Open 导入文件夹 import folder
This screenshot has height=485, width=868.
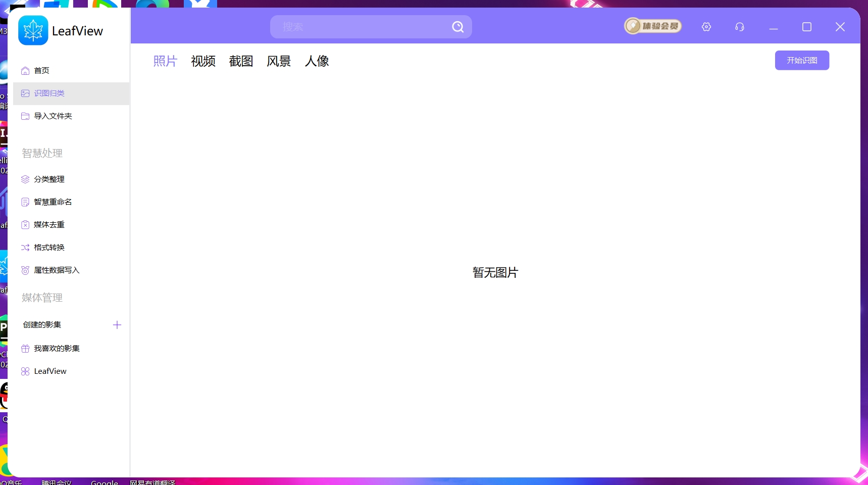pos(71,116)
